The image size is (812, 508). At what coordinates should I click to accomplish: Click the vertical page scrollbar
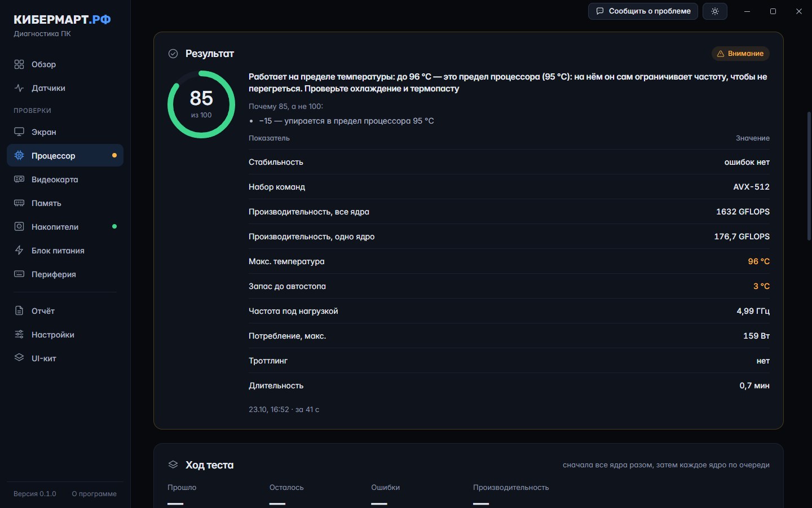click(x=809, y=176)
